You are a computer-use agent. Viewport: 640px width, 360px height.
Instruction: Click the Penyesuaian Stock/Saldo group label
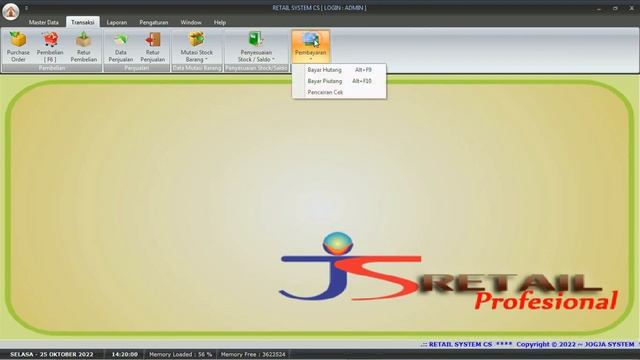(256, 68)
